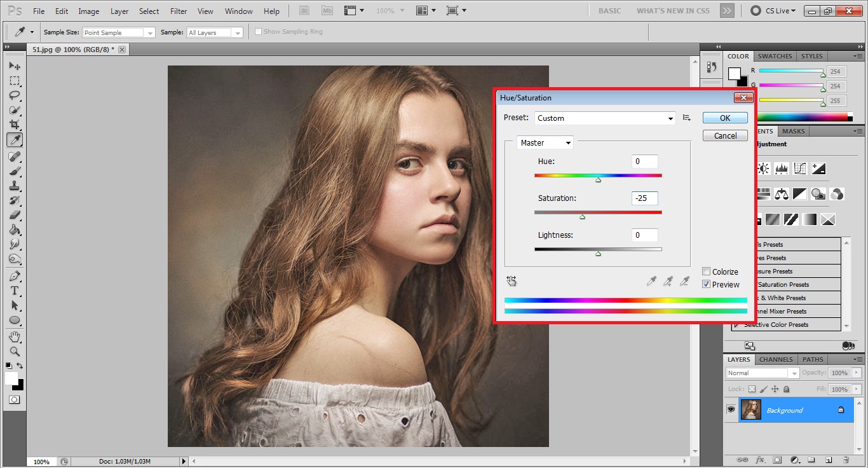Open the Preset dropdown showing Custom
Image resolution: width=868 pixels, height=468 pixels.
(x=604, y=118)
